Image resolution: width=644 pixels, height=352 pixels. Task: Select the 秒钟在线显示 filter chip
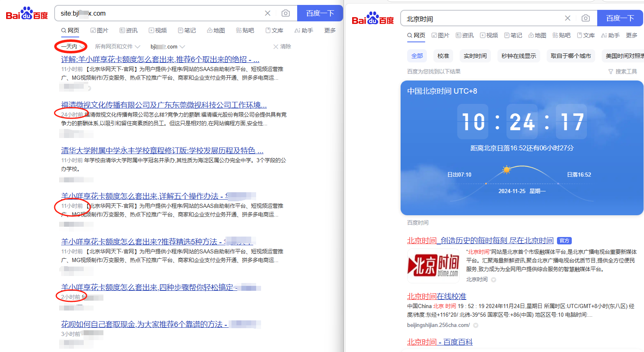(x=519, y=56)
